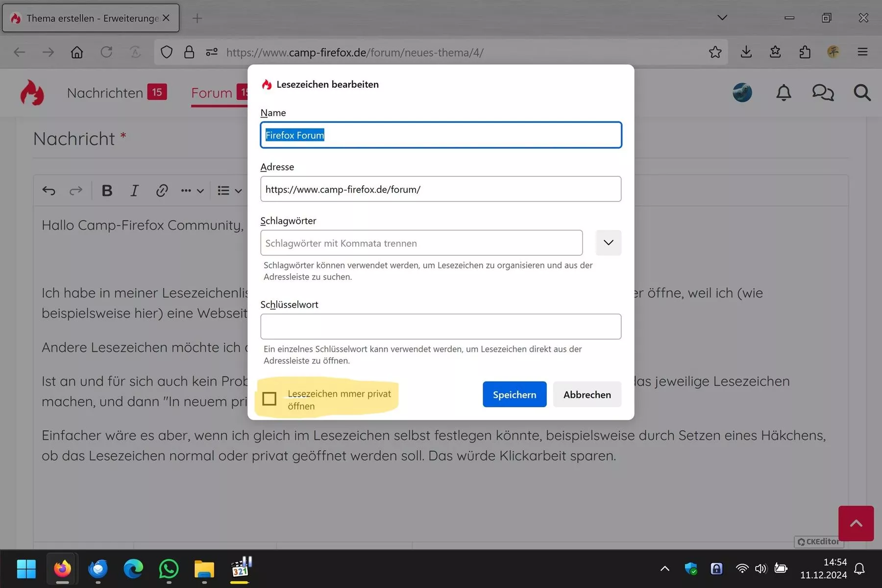Toggle italic formatting in editor

[x=134, y=191]
